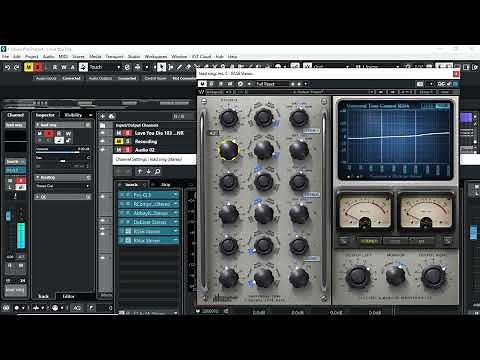The height and width of the screenshot is (360, 480).
Task: Select the Erase tool in toolbar
Action: [188, 67]
